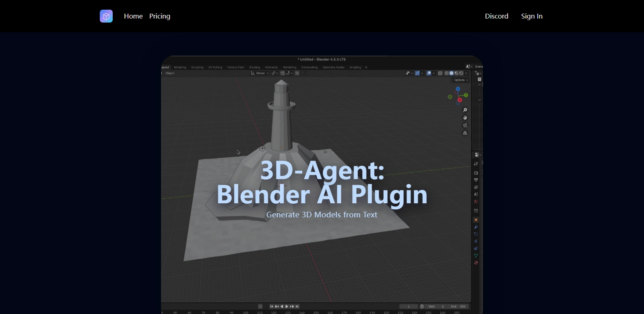Switch to the Geometry Nodes workspace tab
Screen dimensions: 644x314
pos(334,67)
